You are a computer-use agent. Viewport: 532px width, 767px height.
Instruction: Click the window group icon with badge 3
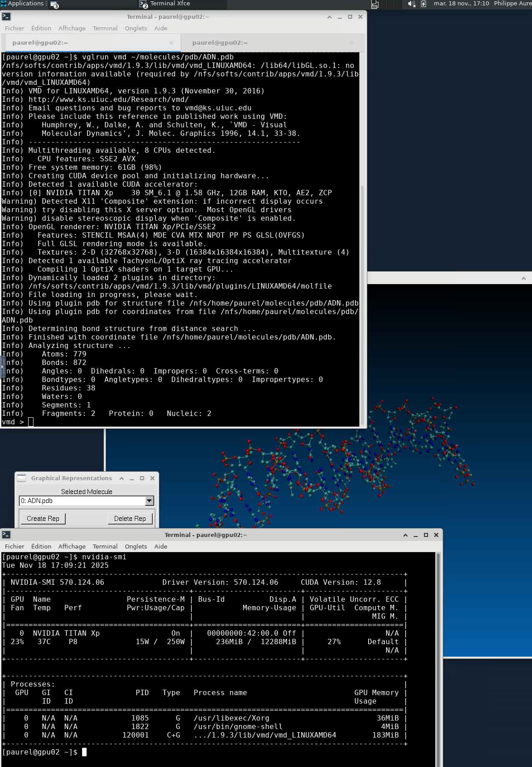pos(54,5)
